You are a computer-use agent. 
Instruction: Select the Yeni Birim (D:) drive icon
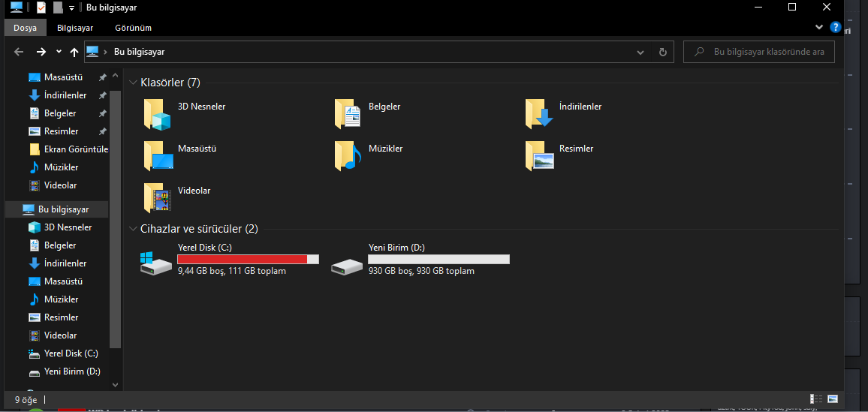pyautogui.click(x=347, y=267)
